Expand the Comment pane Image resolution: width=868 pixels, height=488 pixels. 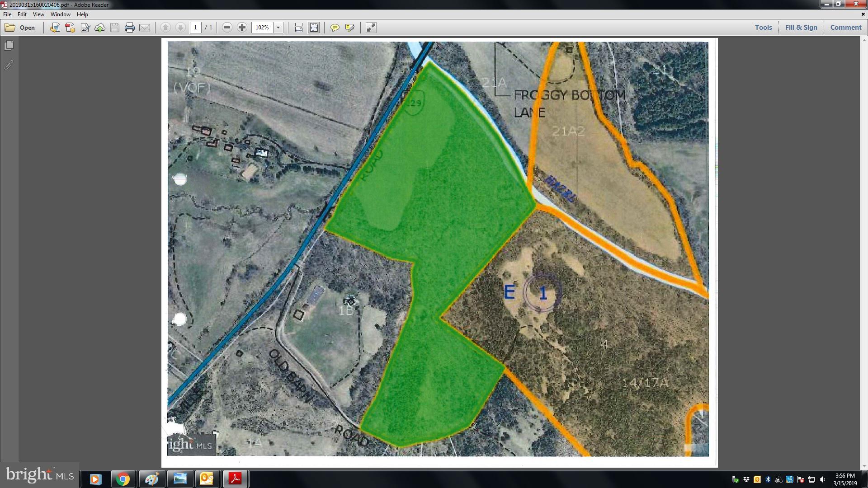(846, 28)
